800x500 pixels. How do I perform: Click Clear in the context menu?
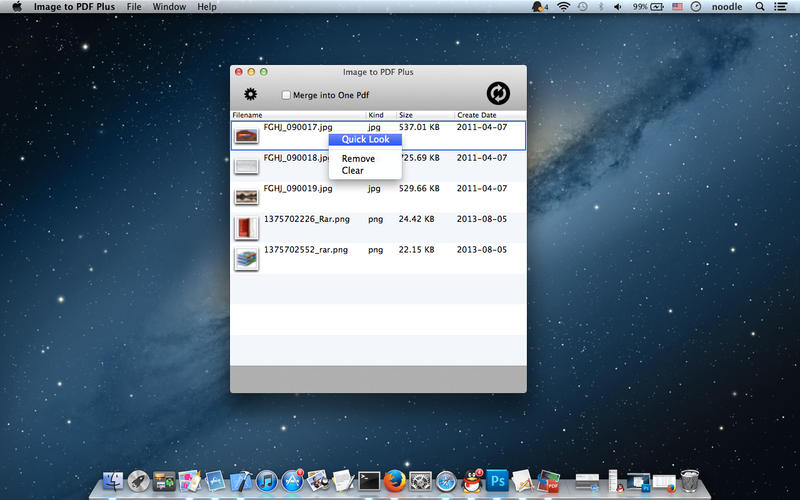(x=353, y=171)
